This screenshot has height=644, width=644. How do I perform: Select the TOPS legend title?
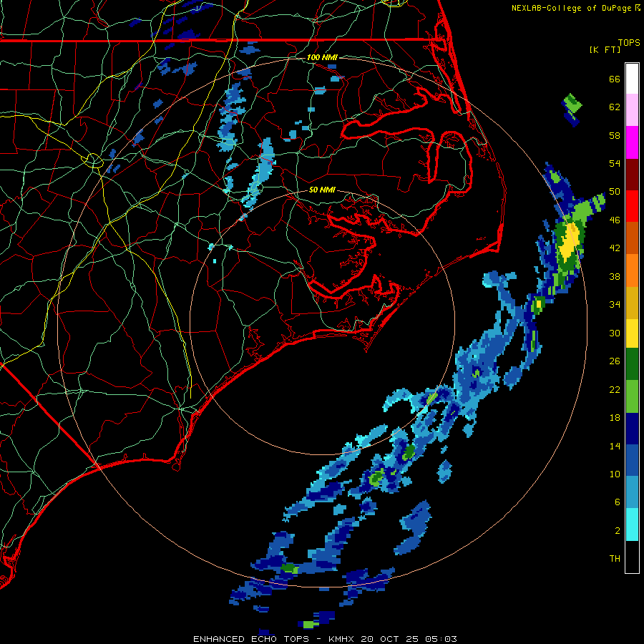click(629, 43)
